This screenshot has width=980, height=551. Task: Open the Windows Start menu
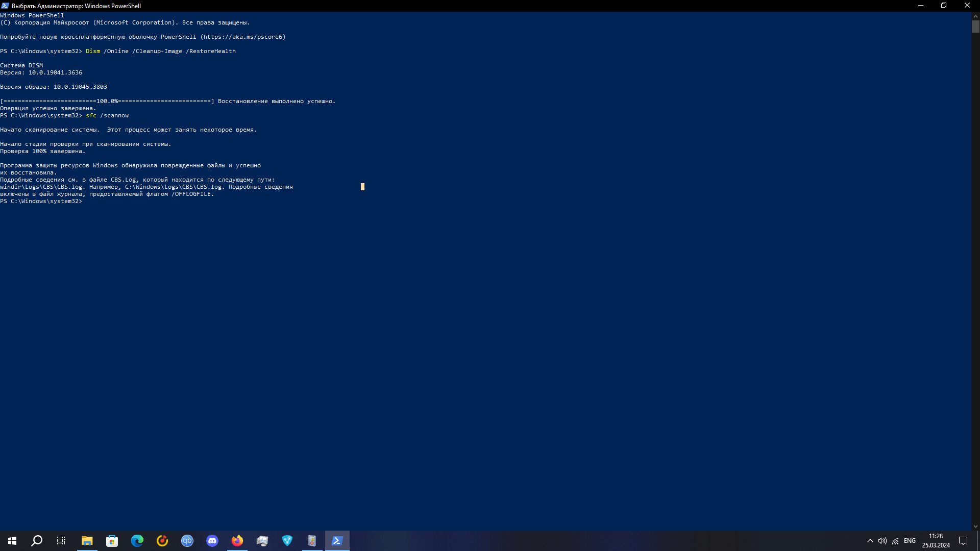tap(12, 541)
